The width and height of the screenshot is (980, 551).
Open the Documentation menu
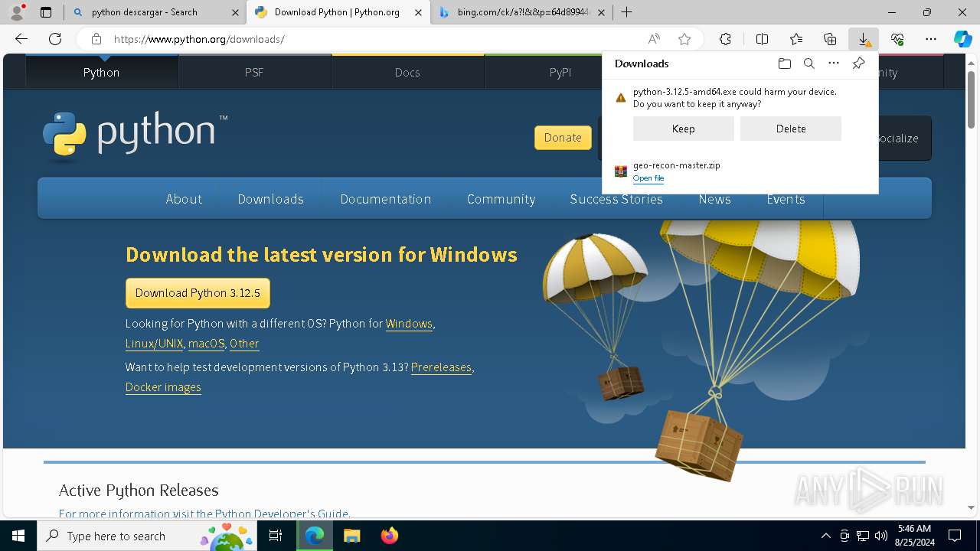coord(385,199)
